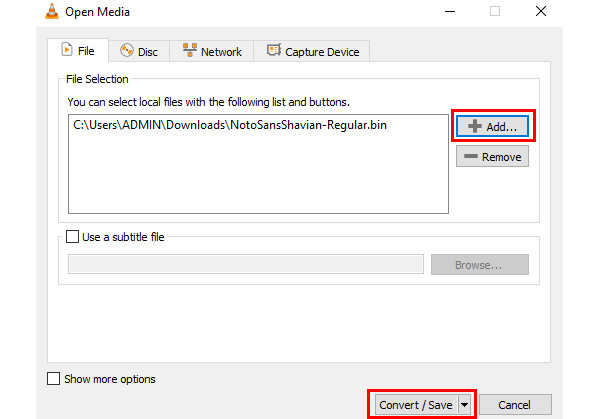Toggle Show more options checkbox
Screen dimensions: 600x419
[54, 378]
